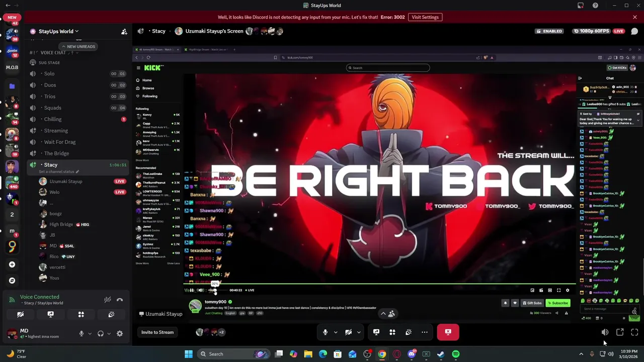Select Welo in voice member list

[x=83, y=192]
